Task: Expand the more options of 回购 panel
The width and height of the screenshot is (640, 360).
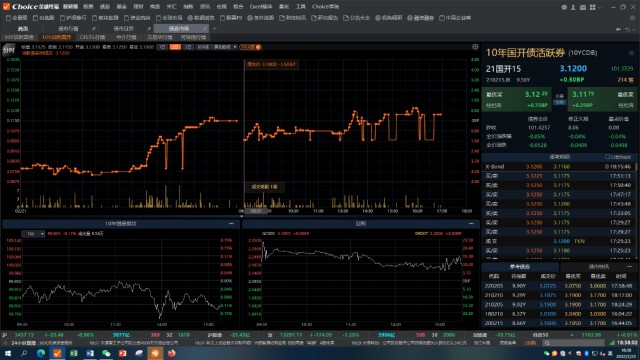Action: click(x=471, y=224)
